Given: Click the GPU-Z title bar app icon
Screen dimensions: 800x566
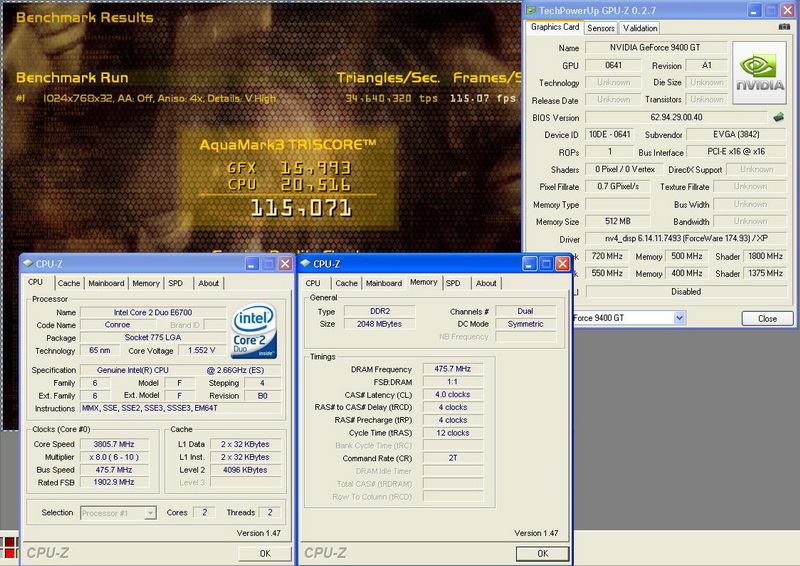Looking at the screenshot, I should [x=531, y=10].
